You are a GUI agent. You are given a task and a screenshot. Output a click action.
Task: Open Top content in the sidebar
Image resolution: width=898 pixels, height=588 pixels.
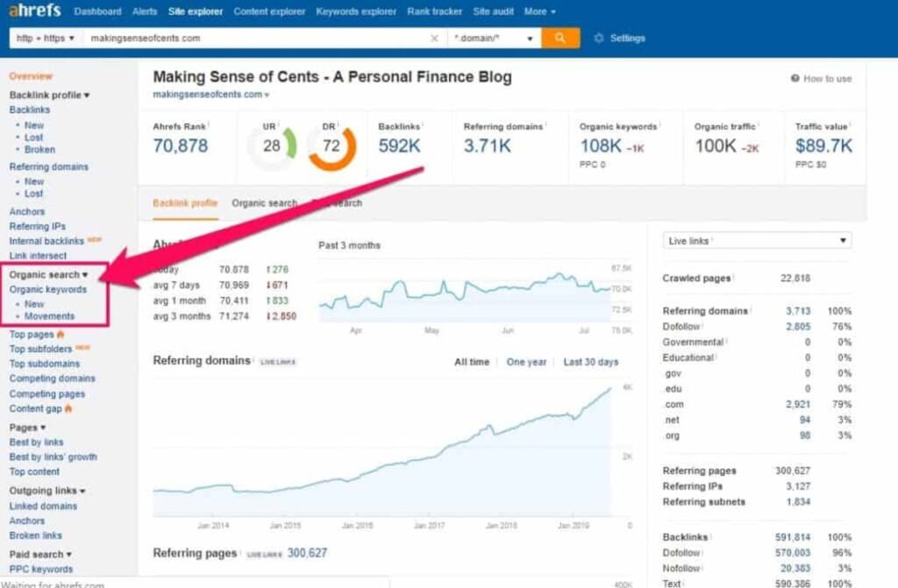[x=34, y=471]
